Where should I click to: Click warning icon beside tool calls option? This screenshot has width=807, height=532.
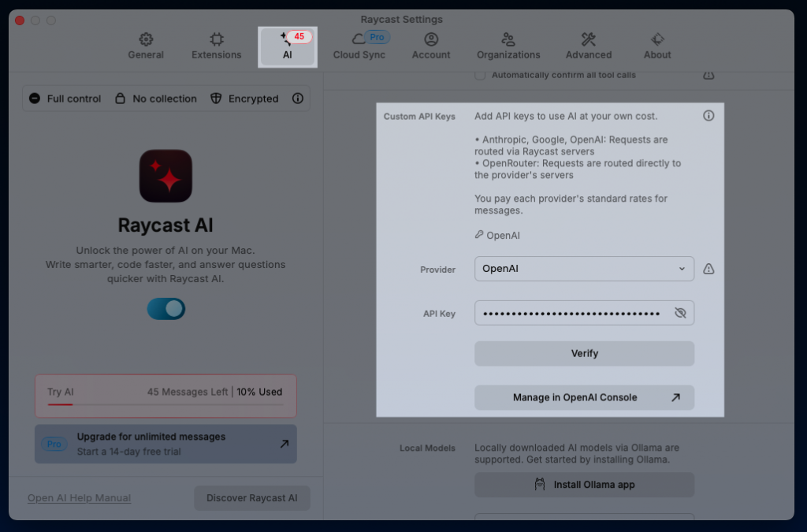coord(708,75)
